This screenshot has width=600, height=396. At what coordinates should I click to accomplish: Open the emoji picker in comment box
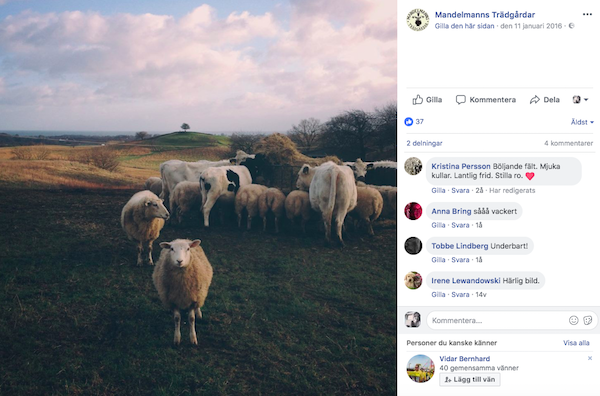[573, 320]
